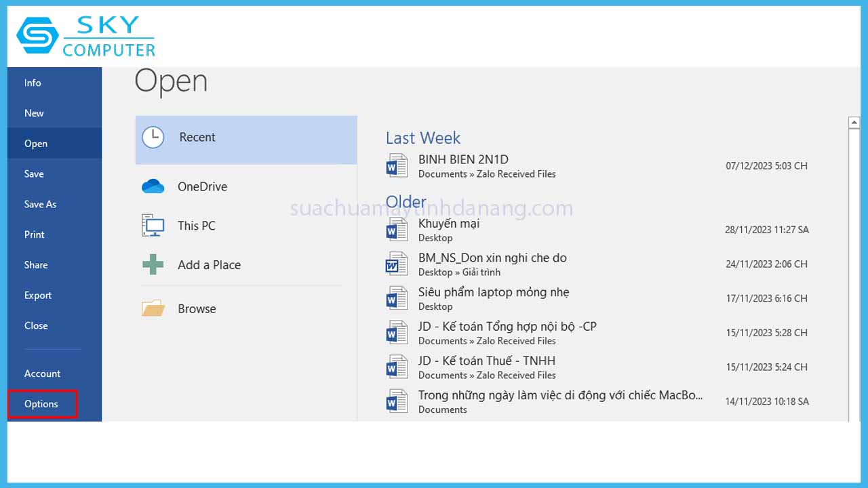Click the Older group heading
This screenshot has width=868, height=488.
pos(406,202)
